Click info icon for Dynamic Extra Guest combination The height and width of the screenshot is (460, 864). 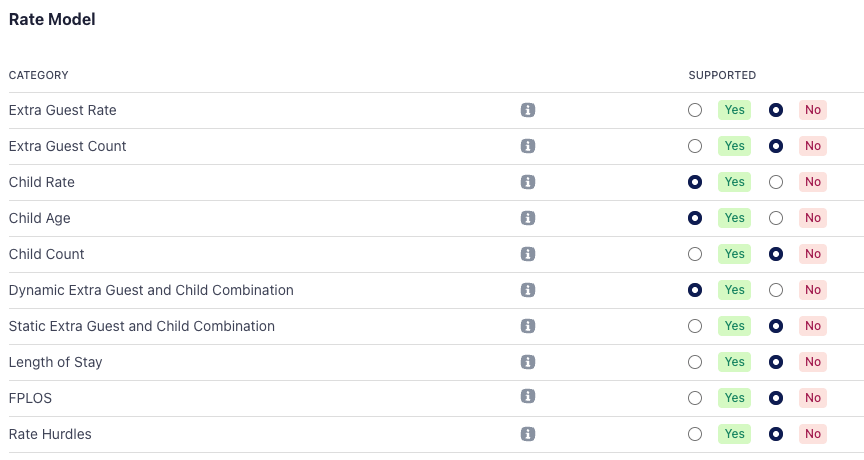(x=528, y=290)
